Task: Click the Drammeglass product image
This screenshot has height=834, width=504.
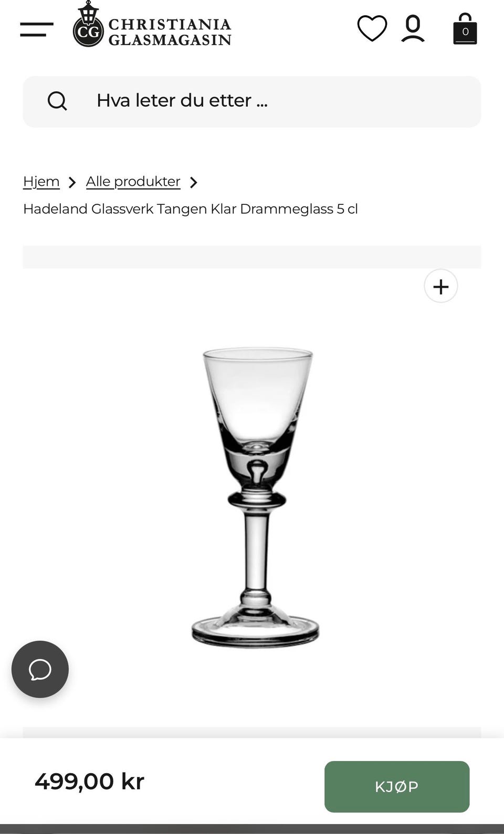Action: [x=256, y=497]
